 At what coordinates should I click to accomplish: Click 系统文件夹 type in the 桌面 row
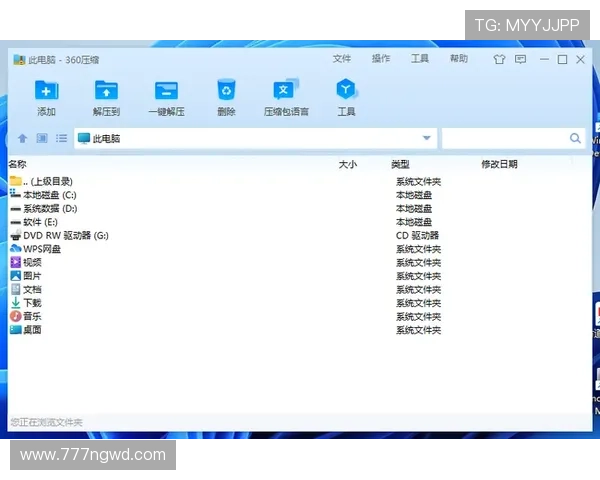418,330
